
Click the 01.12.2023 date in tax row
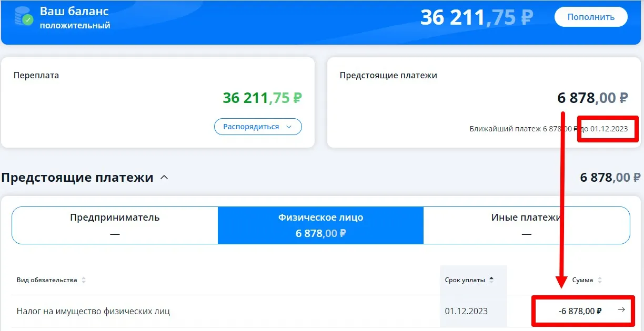pos(466,311)
